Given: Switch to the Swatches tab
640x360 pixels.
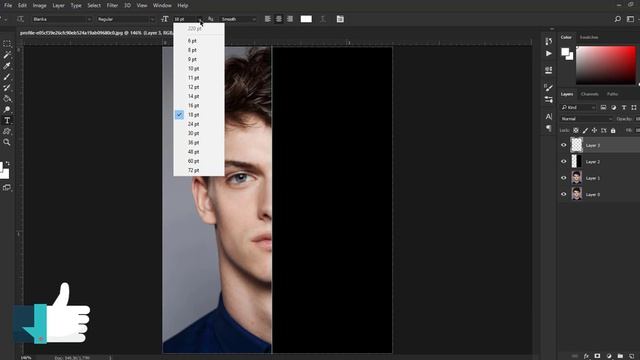Looking at the screenshot, I should 589,37.
